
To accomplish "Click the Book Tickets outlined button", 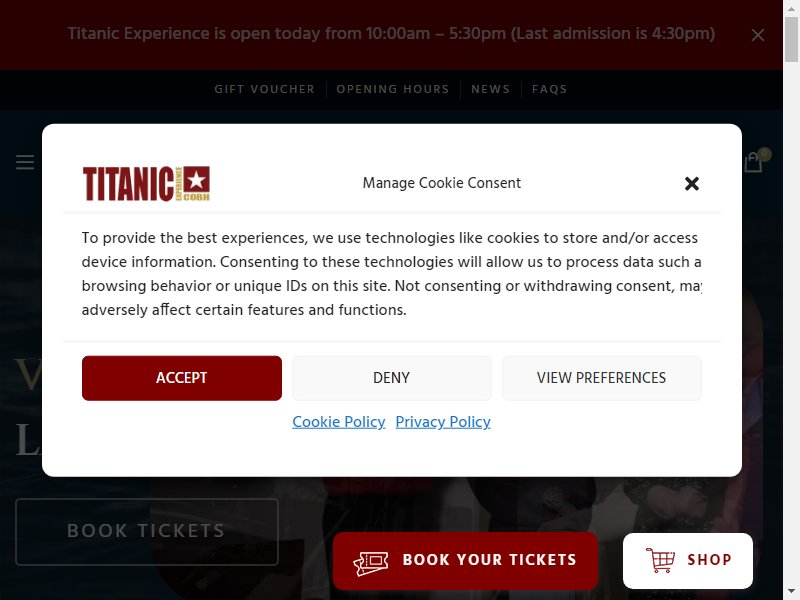I will click(147, 532).
